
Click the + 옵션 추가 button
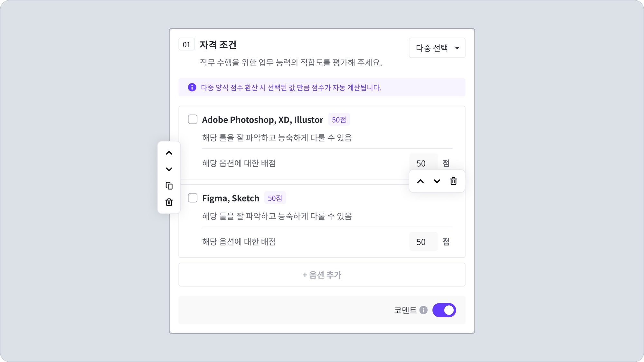[322, 274]
